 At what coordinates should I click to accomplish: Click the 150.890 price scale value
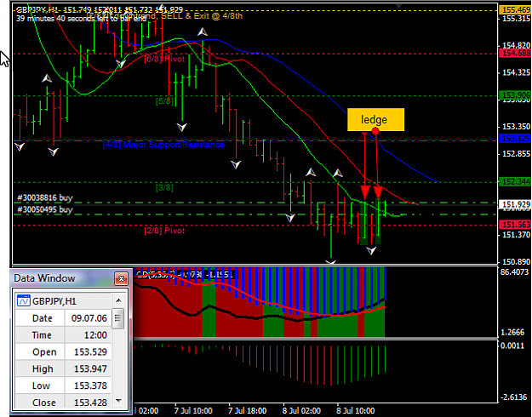tap(516, 261)
